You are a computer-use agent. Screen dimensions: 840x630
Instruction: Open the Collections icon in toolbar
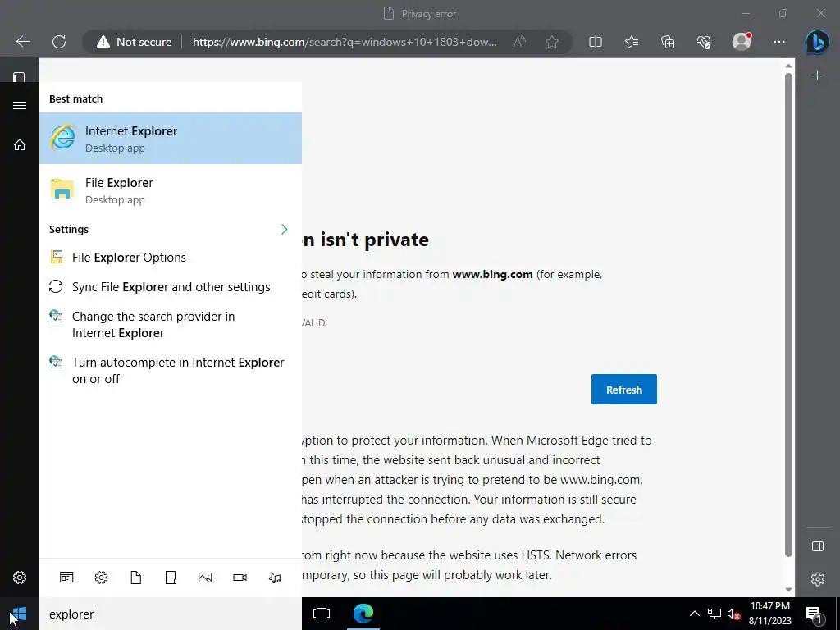668,42
